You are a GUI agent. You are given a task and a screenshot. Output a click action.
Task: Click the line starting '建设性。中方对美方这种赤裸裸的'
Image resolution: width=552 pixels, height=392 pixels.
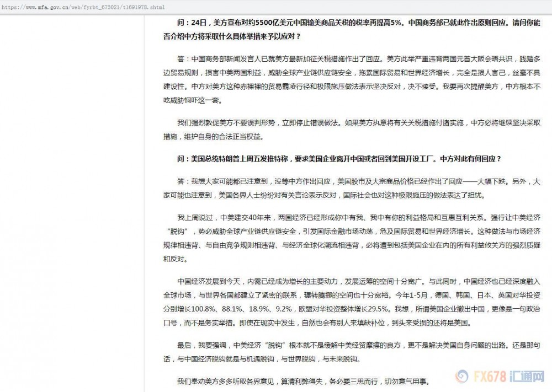(x=352, y=87)
